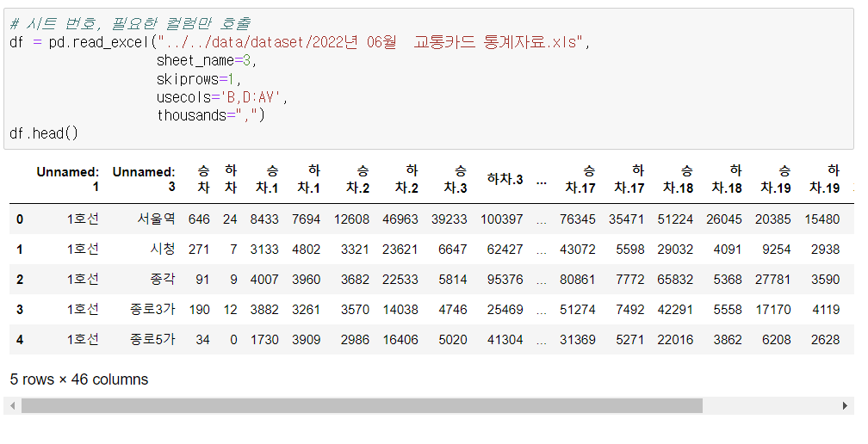Click the '승차.18' column header
Viewport: 868px width, 444px height.
pos(679,179)
